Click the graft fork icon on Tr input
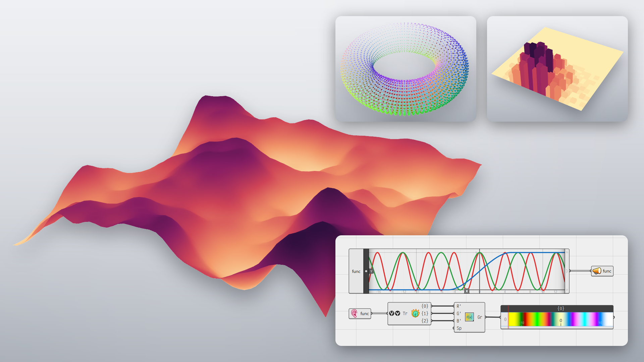 coord(391,313)
